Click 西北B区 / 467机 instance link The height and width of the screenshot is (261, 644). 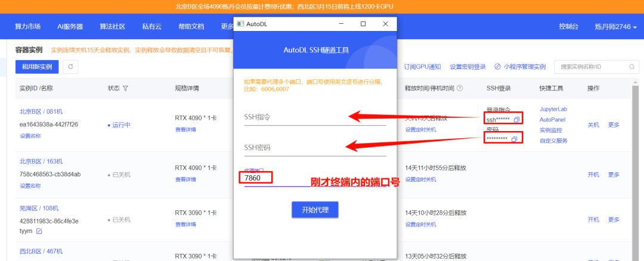pyautogui.click(x=41, y=251)
